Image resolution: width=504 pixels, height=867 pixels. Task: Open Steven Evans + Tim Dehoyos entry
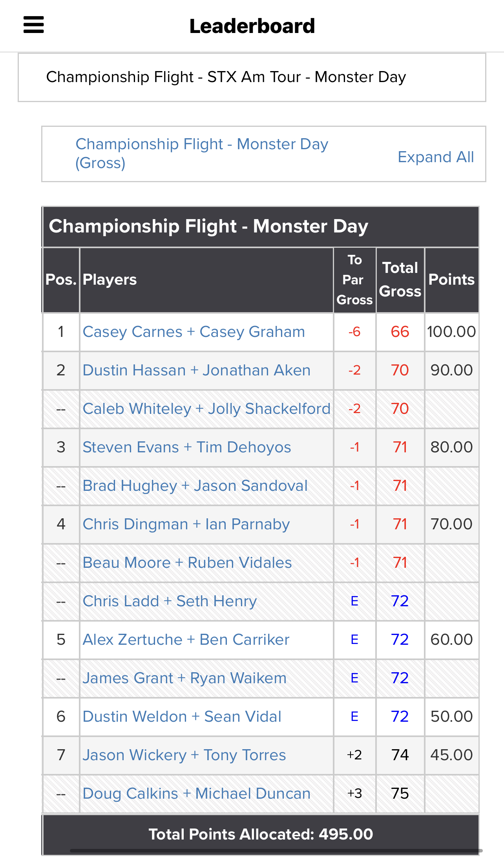pyautogui.click(x=187, y=447)
